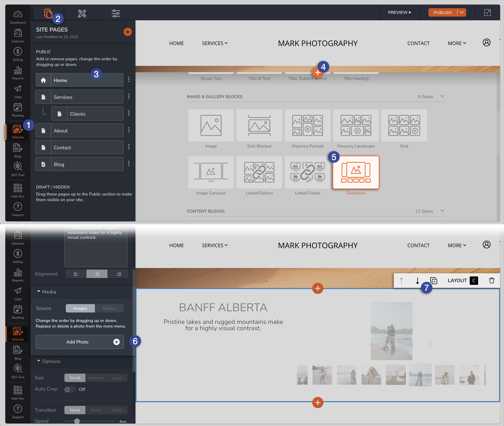The height and width of the screenshot is (426, 504).
Task: Adjust the Speed slider handle
Action: [77, 421]
